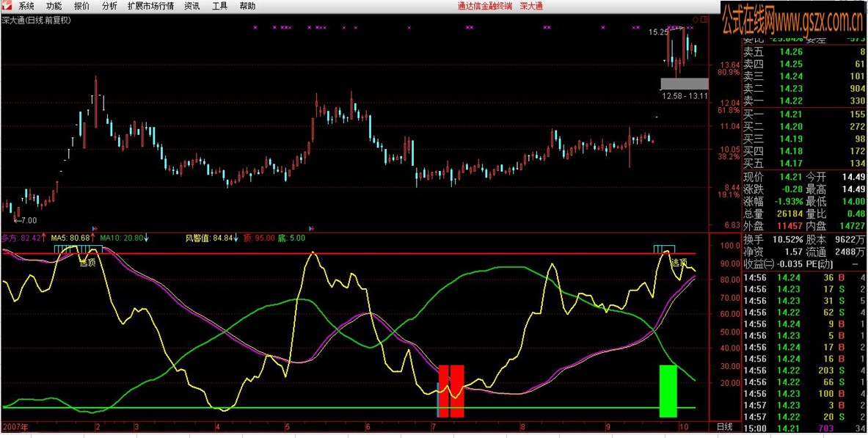Click the 多方: 82.42 indicator value
Image resolution: width=868 pixels, height=438 pixels.
coord(21,238)
